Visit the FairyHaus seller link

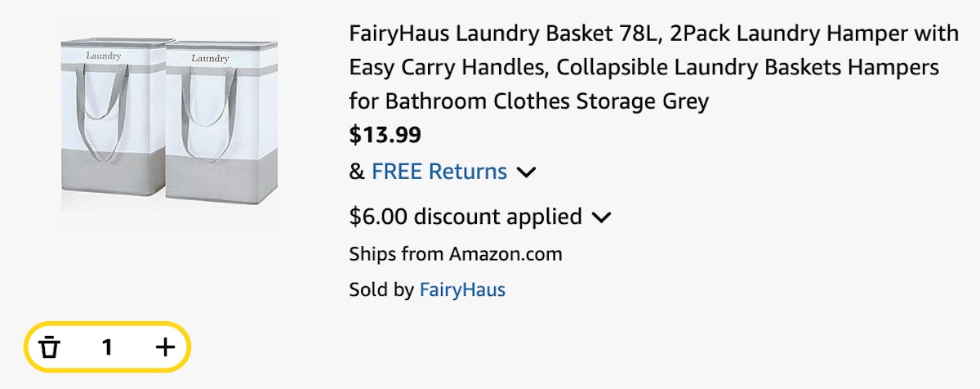pos(462,289)
